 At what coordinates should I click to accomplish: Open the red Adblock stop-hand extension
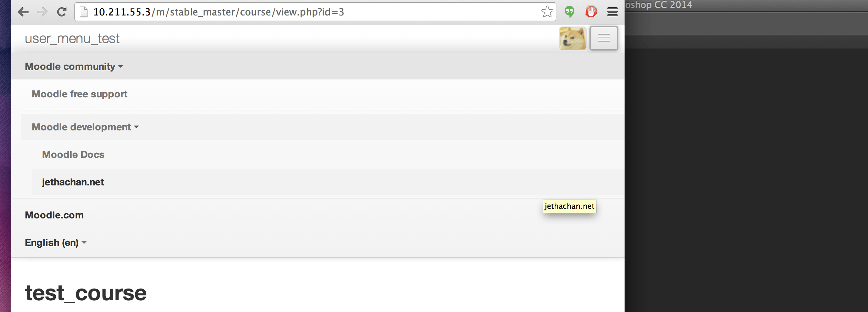pos(591,12)
